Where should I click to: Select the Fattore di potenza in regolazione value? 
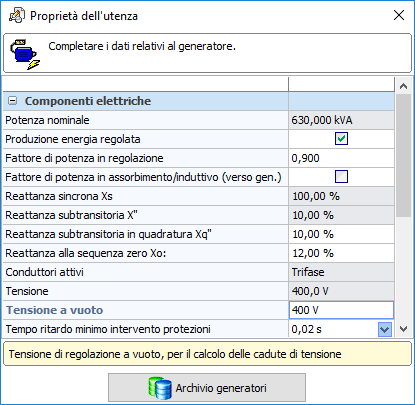point(341,158)
